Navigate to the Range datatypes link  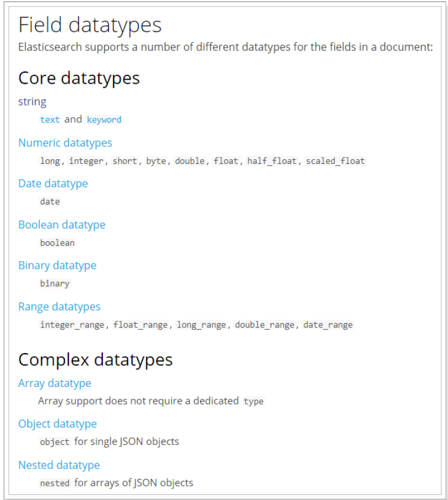[59, 307]
